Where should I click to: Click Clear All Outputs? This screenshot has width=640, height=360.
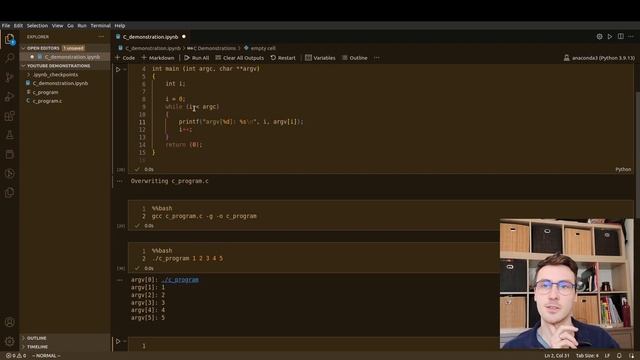point(239,58)
